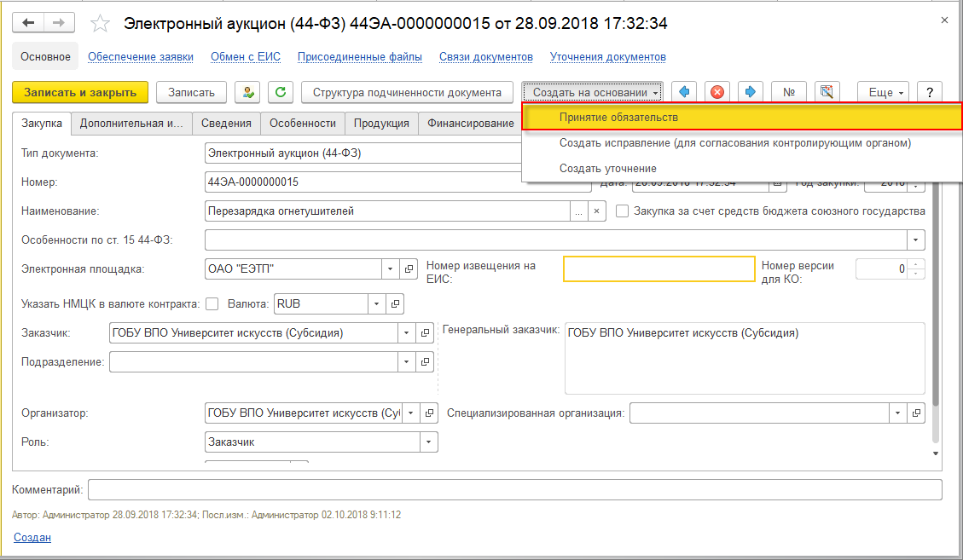
Task: Open the Обмен с ЕИС link
Action: [x=246, y=56]
